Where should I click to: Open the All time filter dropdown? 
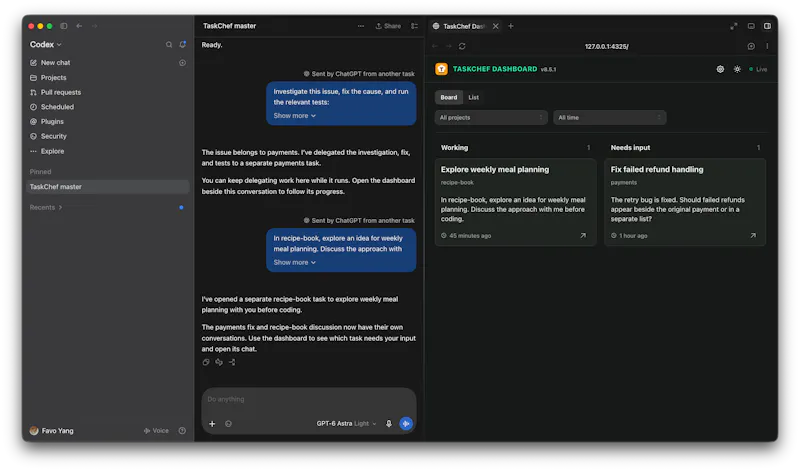[x=610, y=118]
